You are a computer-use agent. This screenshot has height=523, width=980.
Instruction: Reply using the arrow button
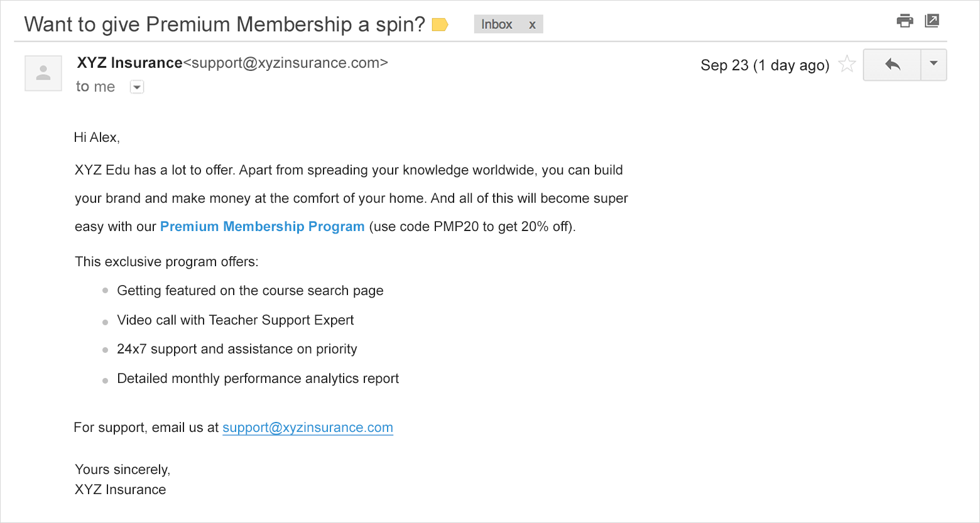coord(892,65)
